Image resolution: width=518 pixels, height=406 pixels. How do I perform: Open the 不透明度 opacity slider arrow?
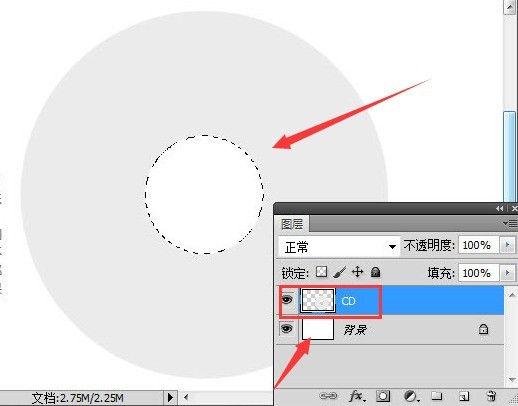point(507,245)
